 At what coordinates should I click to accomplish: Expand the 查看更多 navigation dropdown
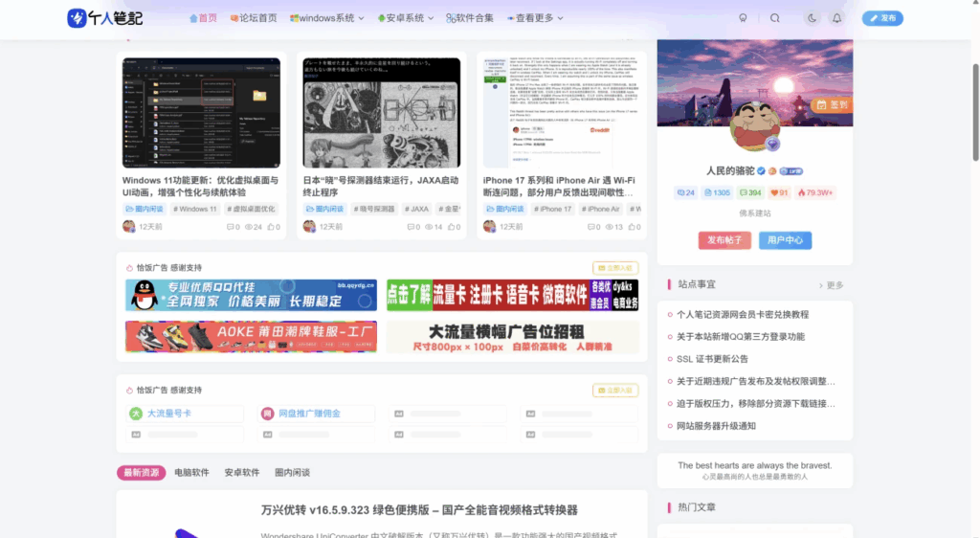(x=534, y=18)
